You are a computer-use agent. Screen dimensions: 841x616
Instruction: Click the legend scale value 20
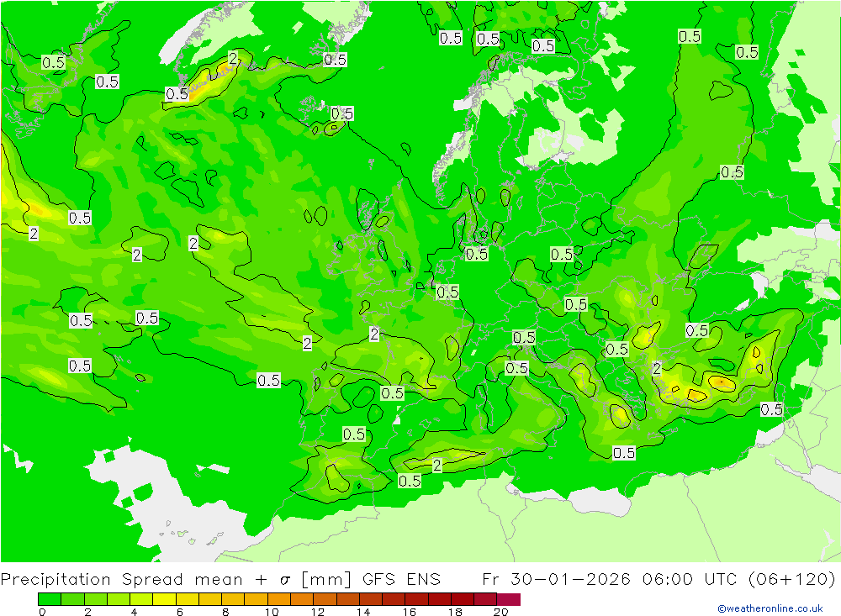500,612
